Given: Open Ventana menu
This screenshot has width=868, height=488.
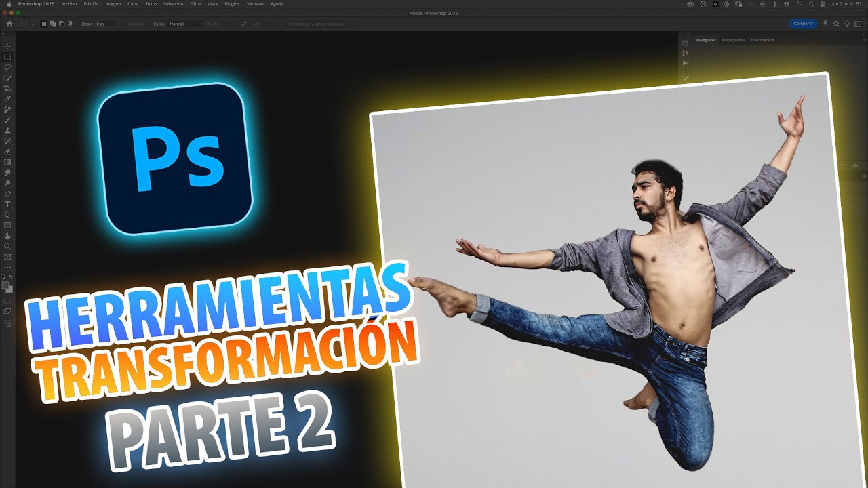Looking at the screenshot, I should point(255,4).
